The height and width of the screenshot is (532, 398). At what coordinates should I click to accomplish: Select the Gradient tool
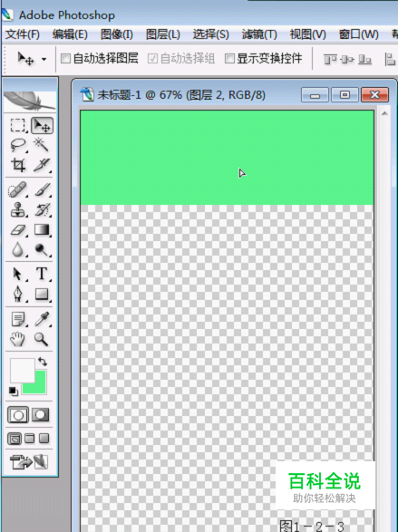pos(42,230)
